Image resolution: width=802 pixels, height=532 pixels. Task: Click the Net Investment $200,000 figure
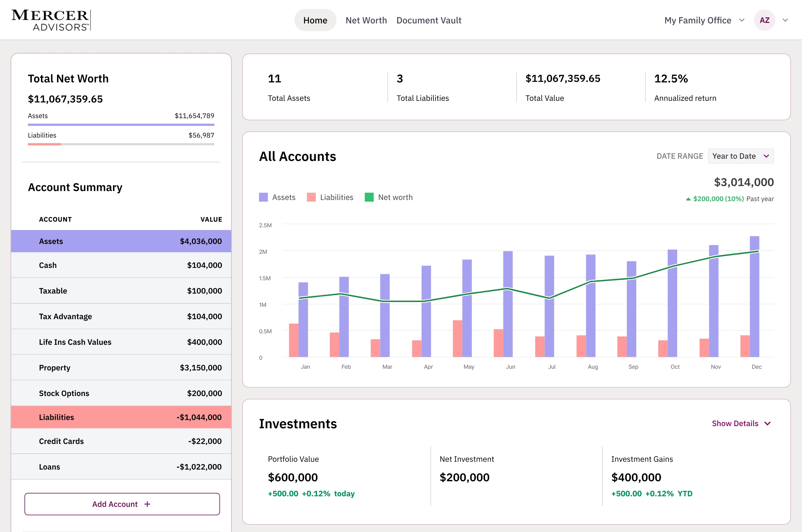click(465, 477)
